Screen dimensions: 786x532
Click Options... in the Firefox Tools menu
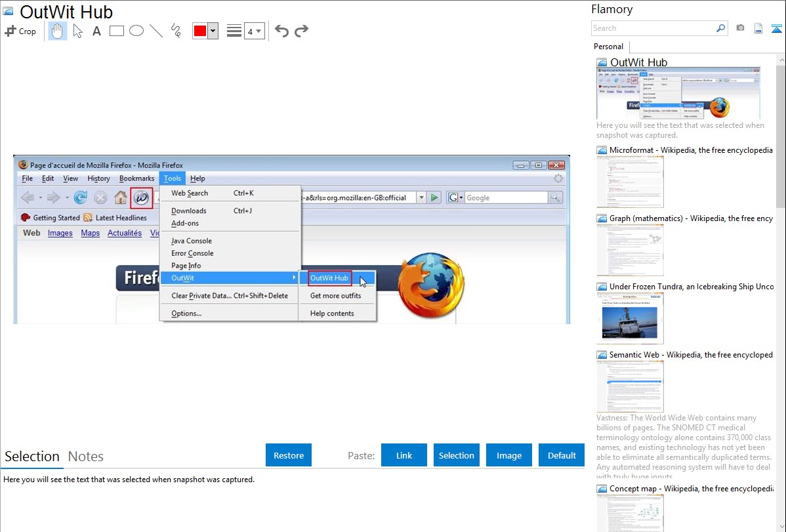click(186, 314)
